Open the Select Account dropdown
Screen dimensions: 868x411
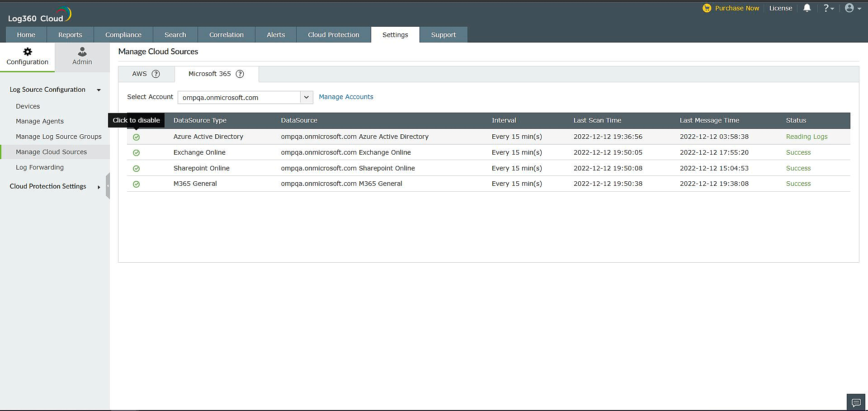tap(306, 97)
